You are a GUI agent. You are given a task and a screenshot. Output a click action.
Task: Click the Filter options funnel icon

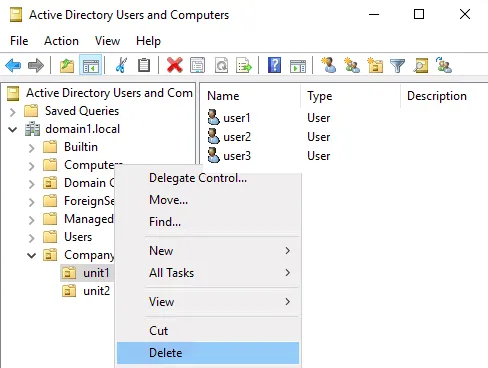click(397, 65)
